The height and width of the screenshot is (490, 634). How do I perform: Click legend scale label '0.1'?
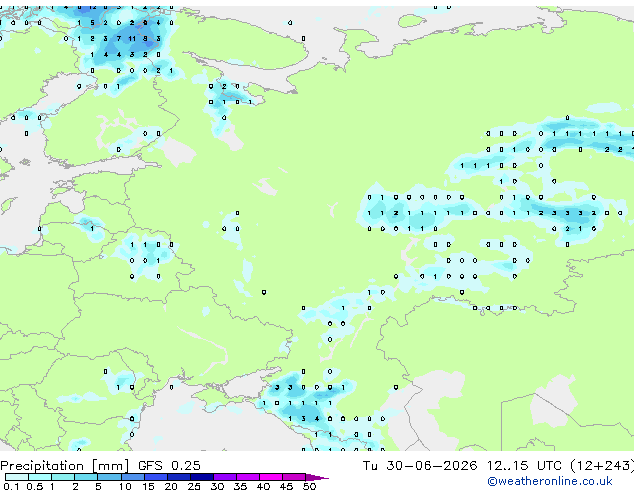coord(11,486)
